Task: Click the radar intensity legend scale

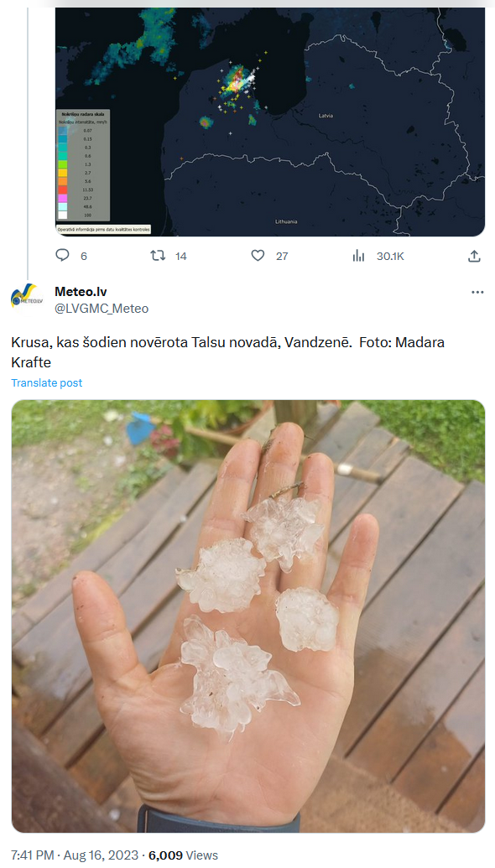Action: (83, 165)
